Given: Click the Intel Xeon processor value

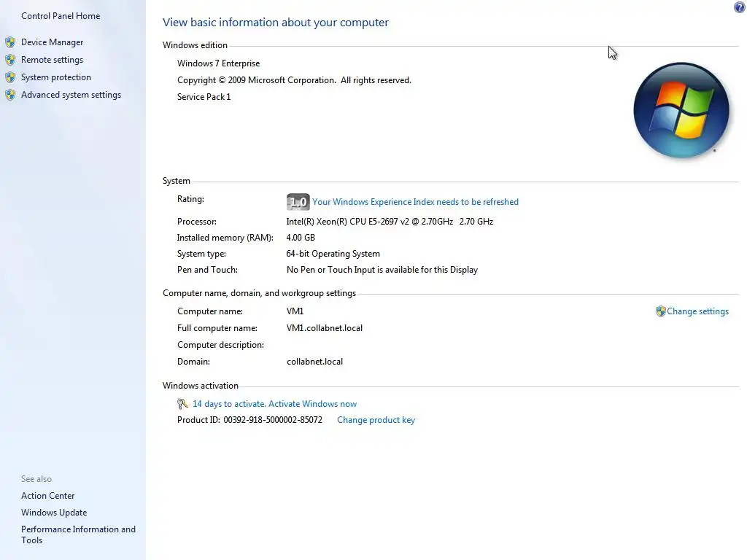Looking at the screenshot, I should pyautogui.click(x=390, y=222).
